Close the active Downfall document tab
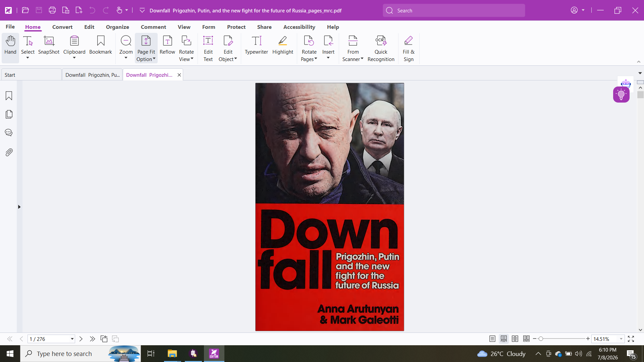 (x=179, y=75)
